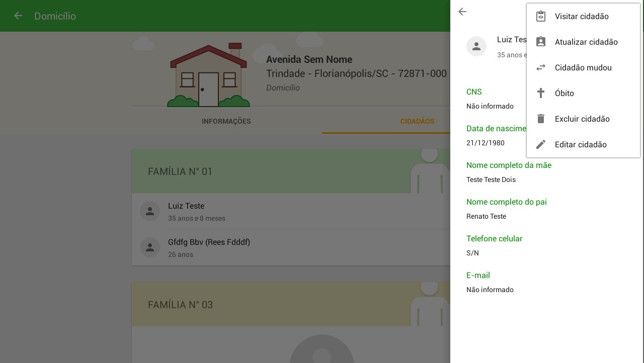Click the Visitar cidadão clipboard eye icon
Screen dimensions: 644x363
541,16
